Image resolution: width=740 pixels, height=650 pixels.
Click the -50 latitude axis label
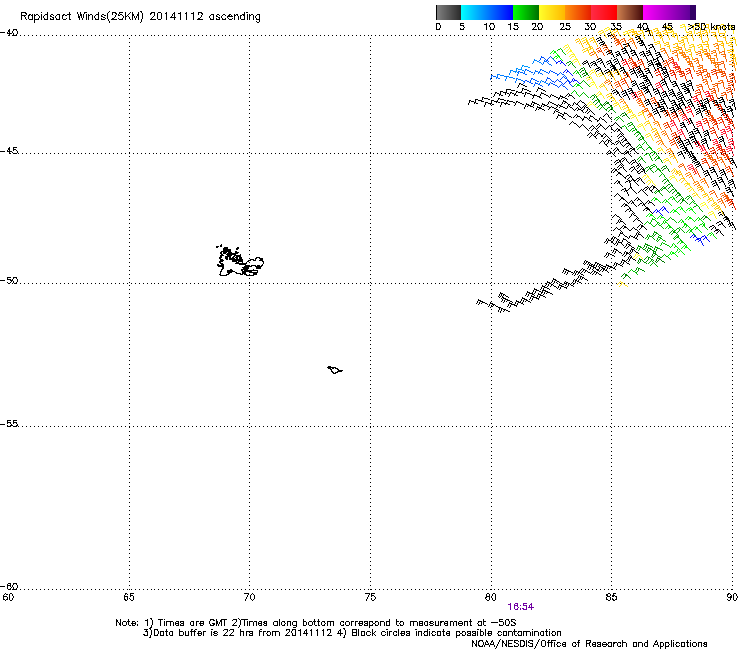point(9,280)
